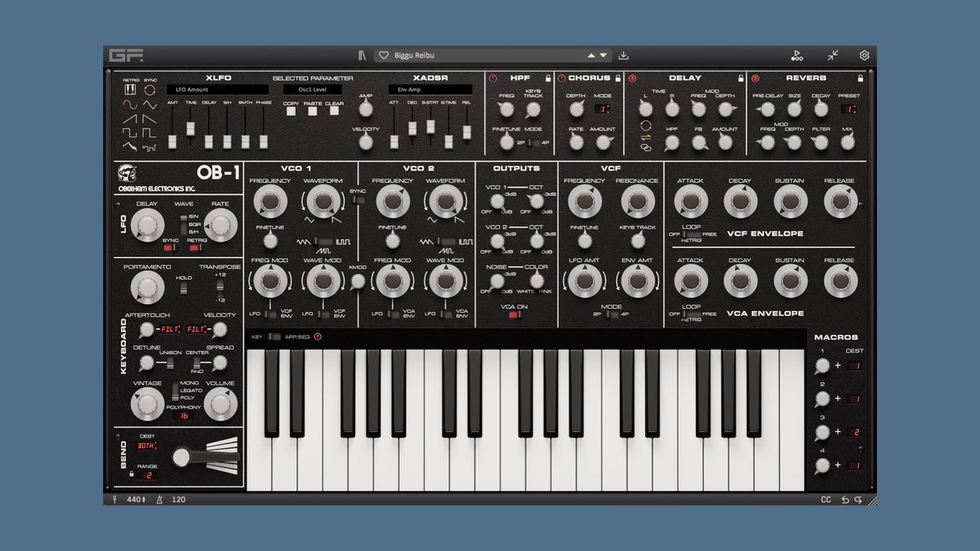The width and height of the screenshot is (980, 551).
Task: Open the Macro 1 destination selector
Action: click(855, 367)
